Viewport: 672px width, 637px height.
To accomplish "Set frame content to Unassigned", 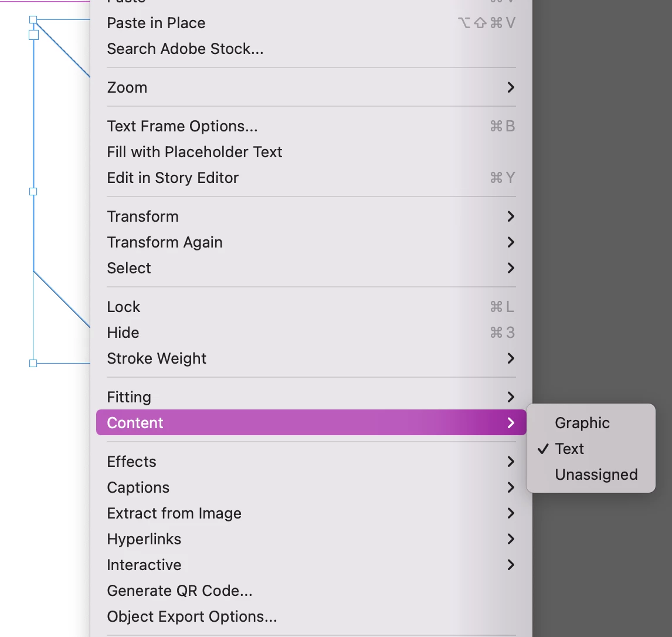I will click(596, 475).
